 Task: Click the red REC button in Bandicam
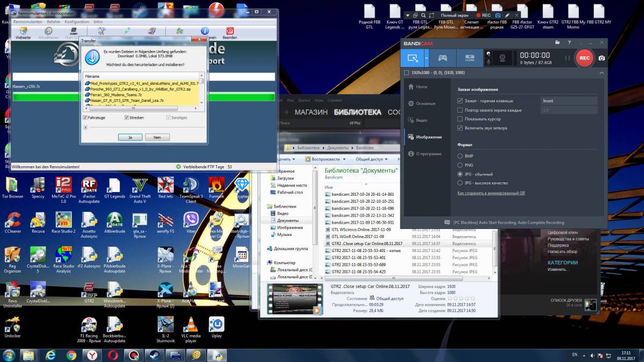tap(584, 57)
